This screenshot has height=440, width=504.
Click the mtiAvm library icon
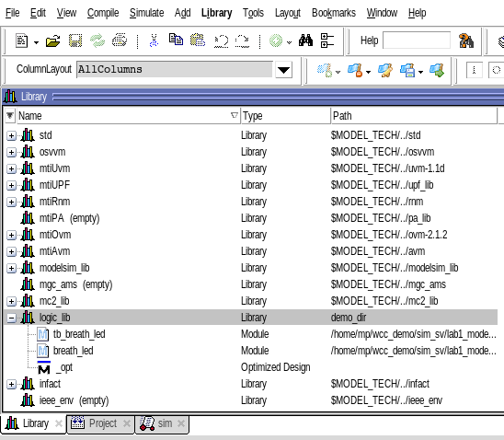click(28, 251)
